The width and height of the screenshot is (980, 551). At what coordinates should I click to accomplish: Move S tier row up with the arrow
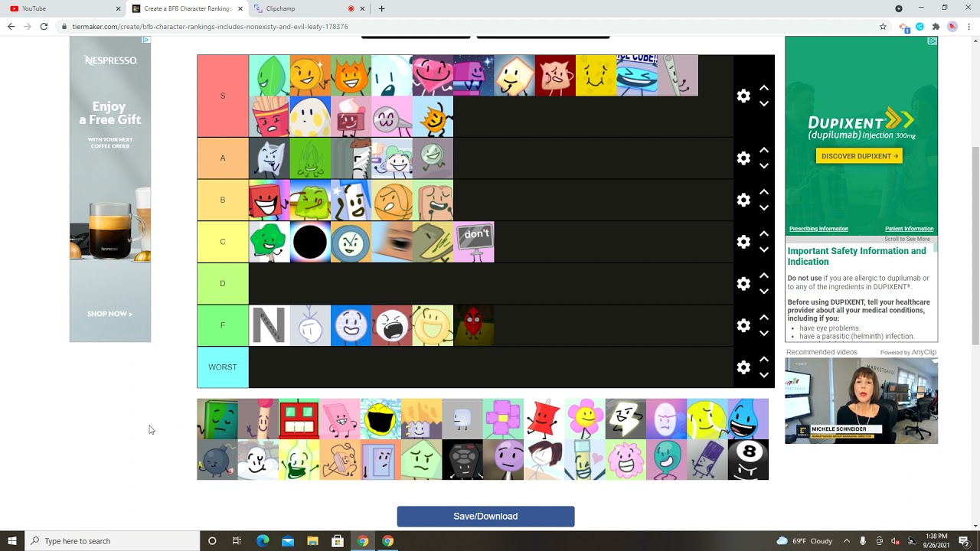point(763,88)
